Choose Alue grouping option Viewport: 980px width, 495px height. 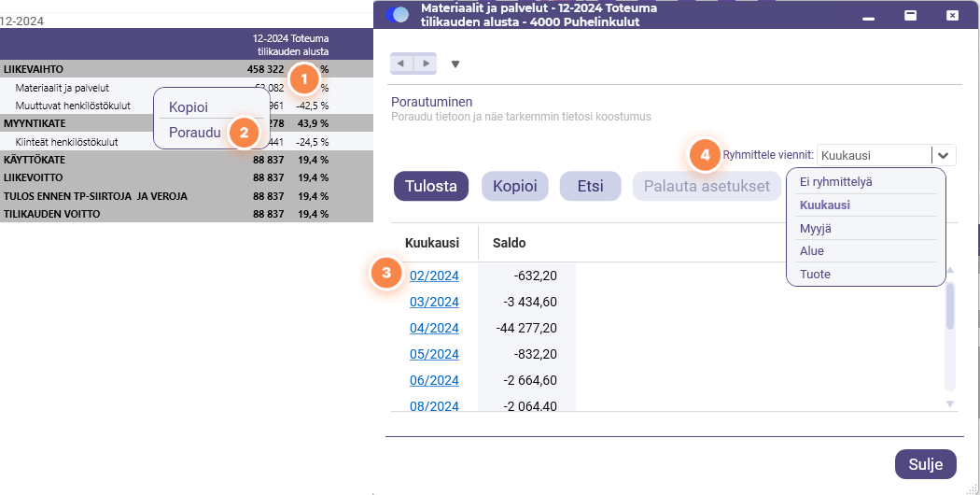pos(865,251)
